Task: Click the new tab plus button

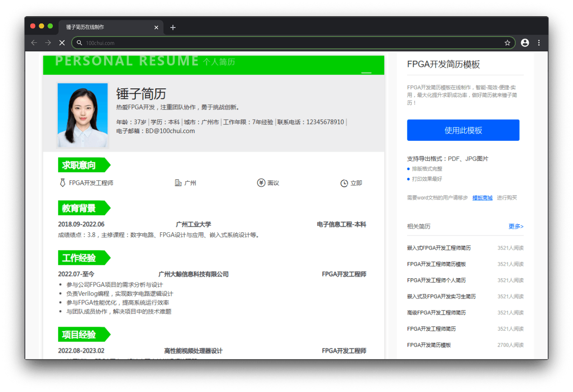Action: (x=173, y=28)
